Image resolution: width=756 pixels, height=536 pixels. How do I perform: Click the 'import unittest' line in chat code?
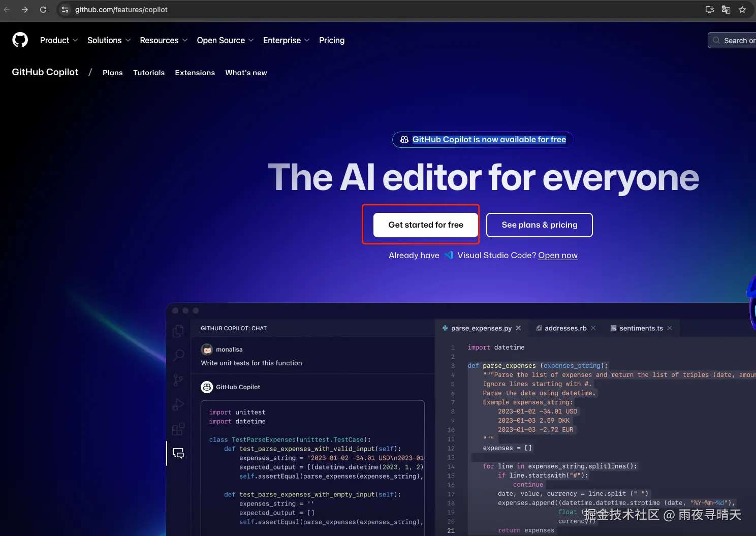237,412
